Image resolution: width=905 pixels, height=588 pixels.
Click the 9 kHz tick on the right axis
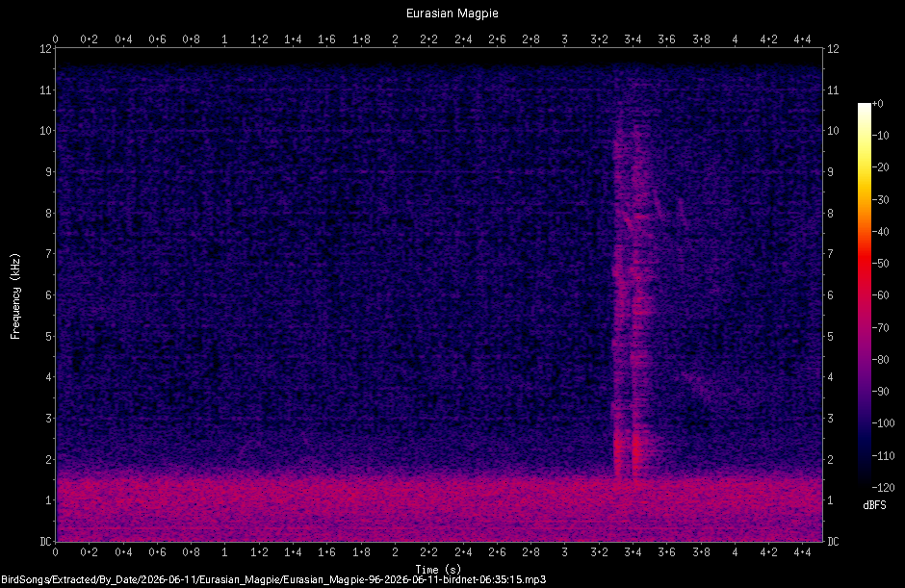pyautogui.click(x=831, y=172)
